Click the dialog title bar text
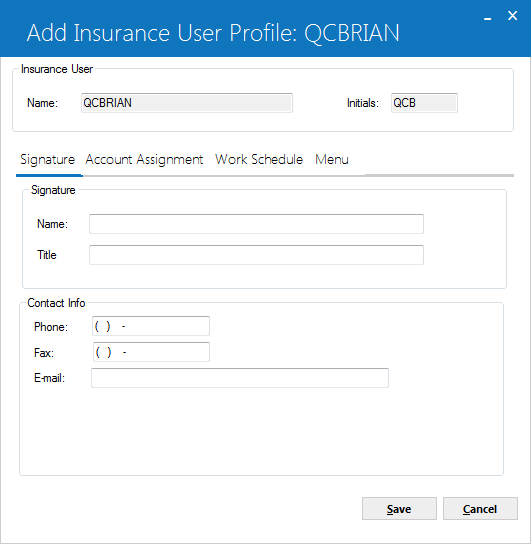Viewport: 531px width, 544px height. coord(213,33)
